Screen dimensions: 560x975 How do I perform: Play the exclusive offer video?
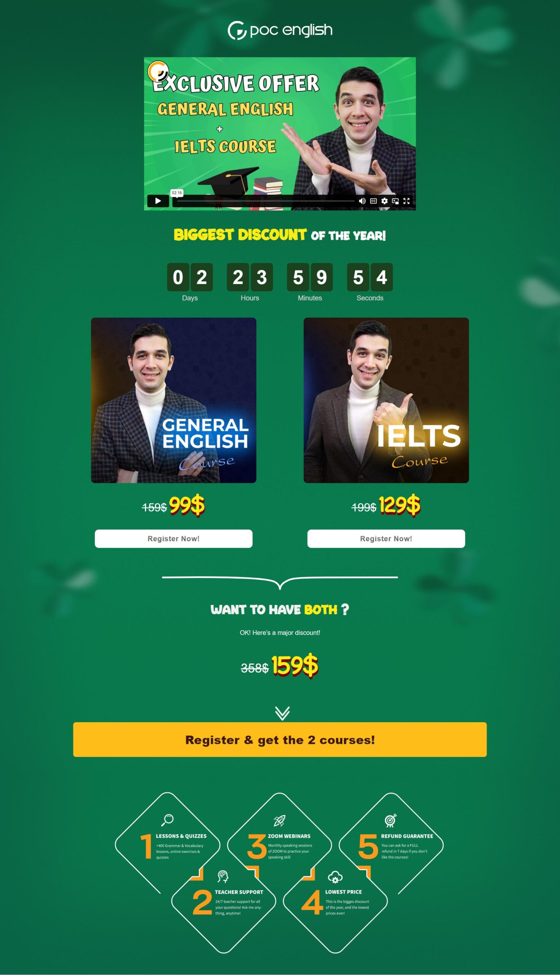[158, 201]
